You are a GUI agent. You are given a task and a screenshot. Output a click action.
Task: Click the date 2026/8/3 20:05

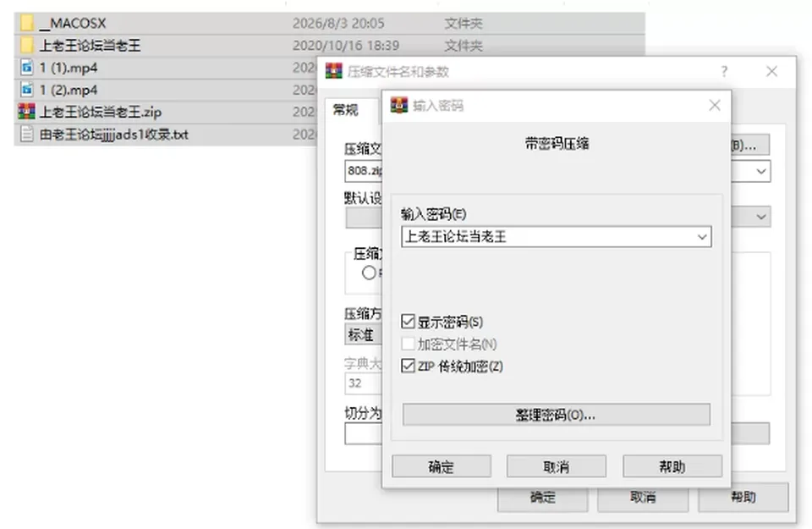click(338, 24)
